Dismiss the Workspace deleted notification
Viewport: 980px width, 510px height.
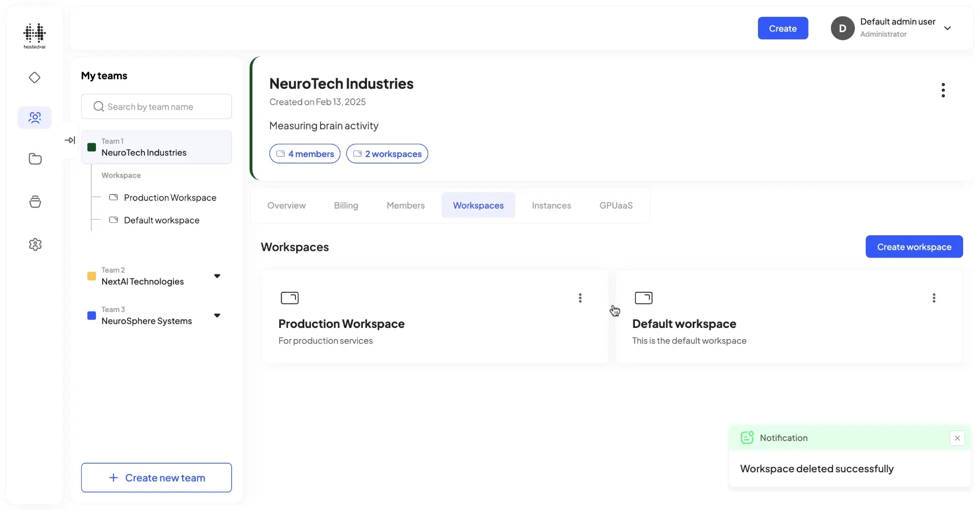coord(957,438)
